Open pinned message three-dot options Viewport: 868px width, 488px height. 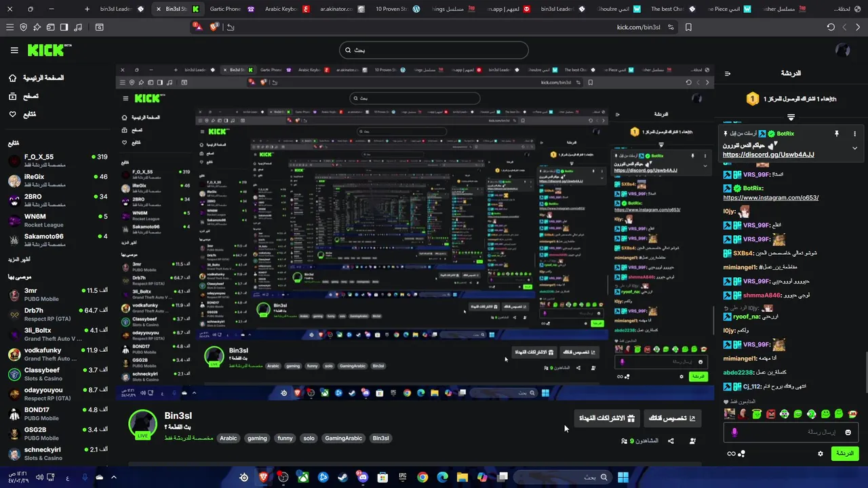click(x=854, y=134)
